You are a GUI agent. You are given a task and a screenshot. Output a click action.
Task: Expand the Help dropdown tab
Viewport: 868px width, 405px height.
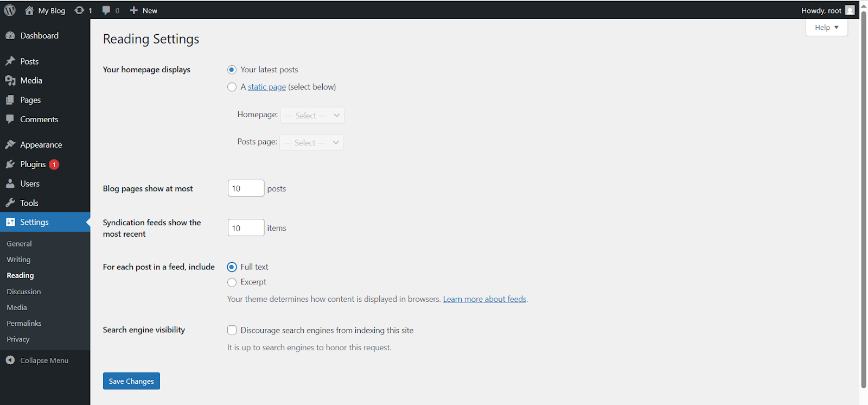pyautogui.click(x=827, y=27)
